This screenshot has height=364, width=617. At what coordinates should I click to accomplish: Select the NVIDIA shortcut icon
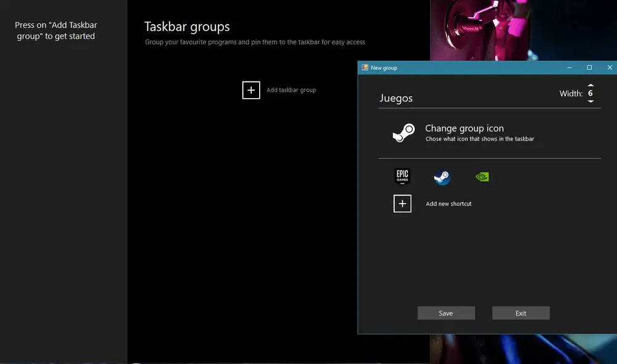coord(482,177)
